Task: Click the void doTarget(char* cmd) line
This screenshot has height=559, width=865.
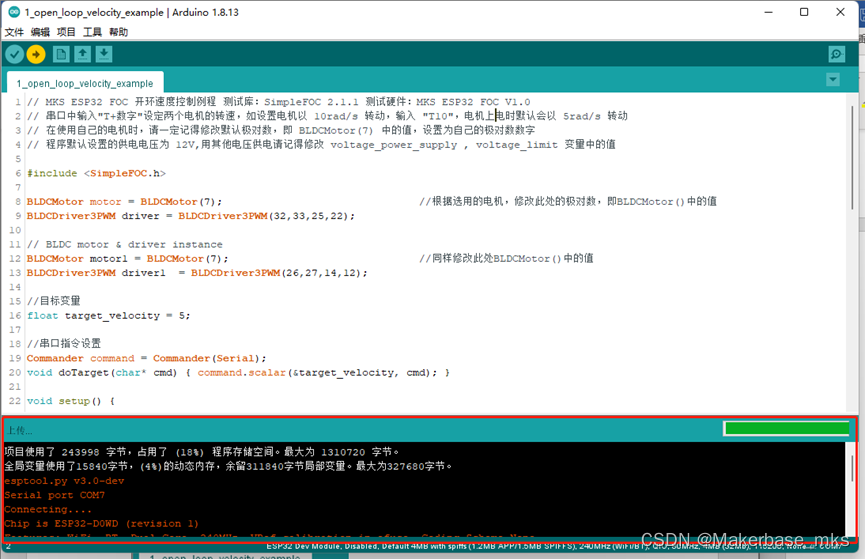Action: [x=238, y=372]
